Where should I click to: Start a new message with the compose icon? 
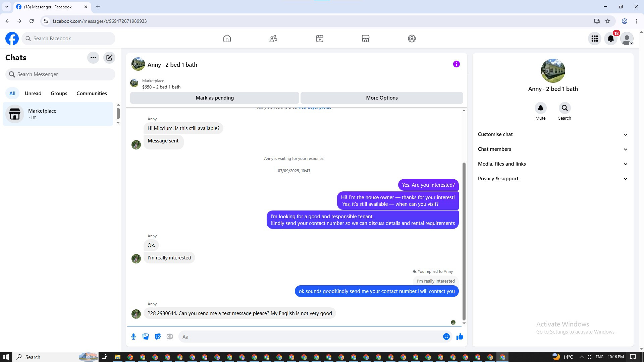pyautogui.click(x=109, y=58)
